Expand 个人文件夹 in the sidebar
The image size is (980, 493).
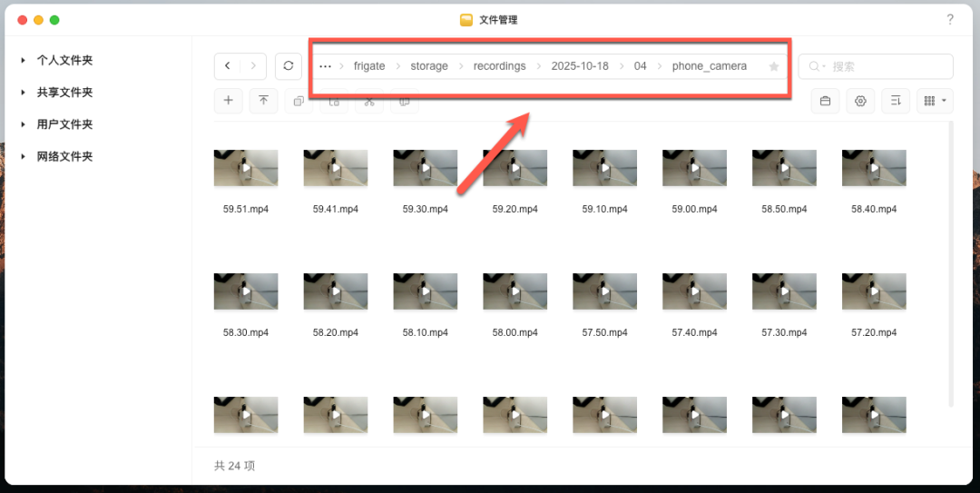pos(23,60)
